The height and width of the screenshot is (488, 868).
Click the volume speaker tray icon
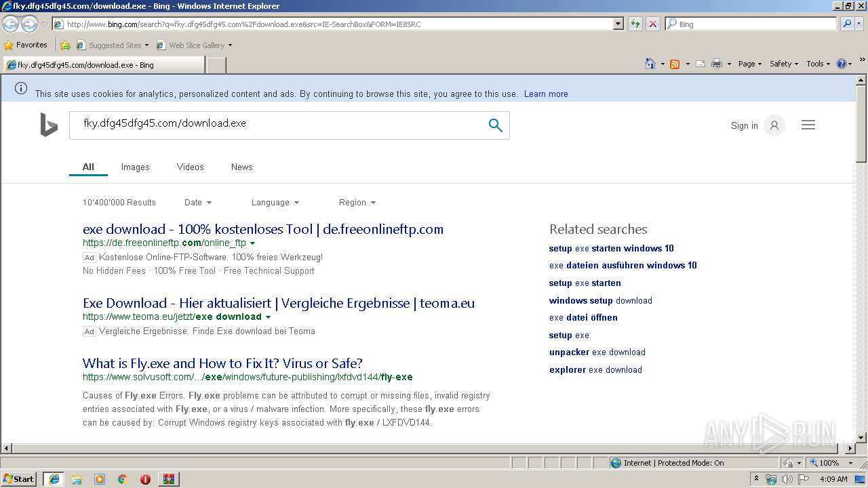(787, 479)
